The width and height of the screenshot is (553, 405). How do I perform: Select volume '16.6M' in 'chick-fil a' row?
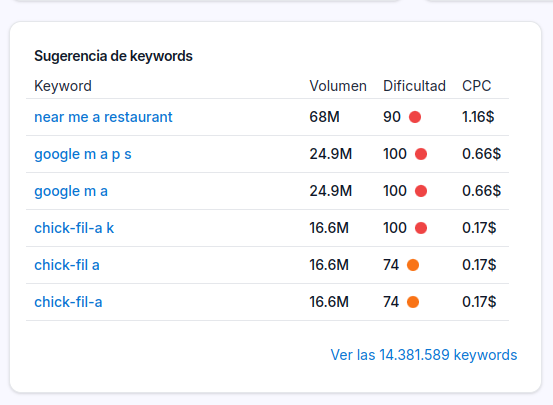tap(329, 265)
